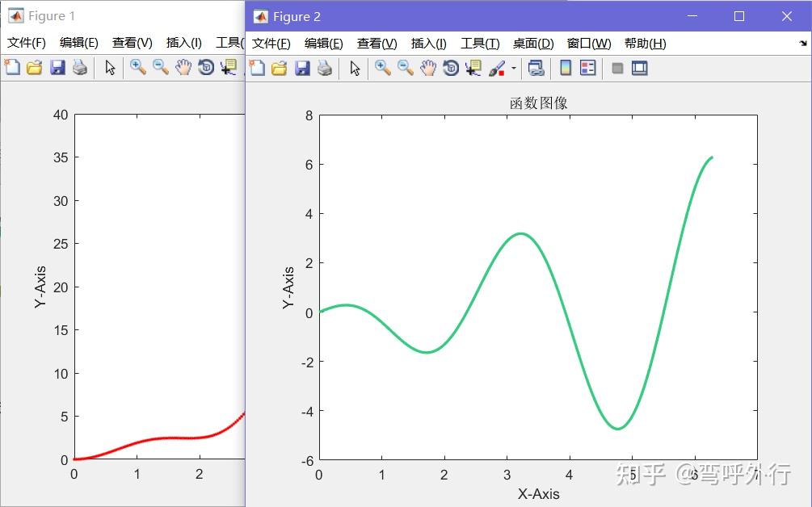
Task: Open 窗口(W) menu in Figure 2
Action: click(589, 44)
